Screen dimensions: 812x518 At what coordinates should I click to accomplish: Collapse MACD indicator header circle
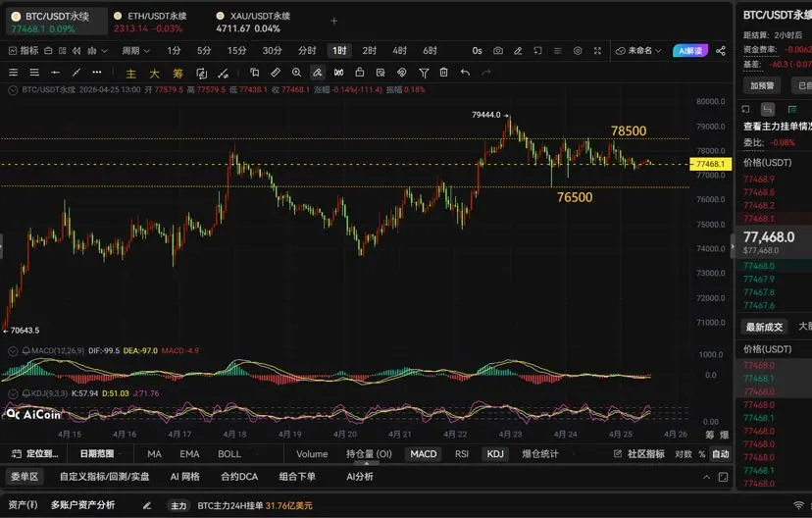(13, 350)
